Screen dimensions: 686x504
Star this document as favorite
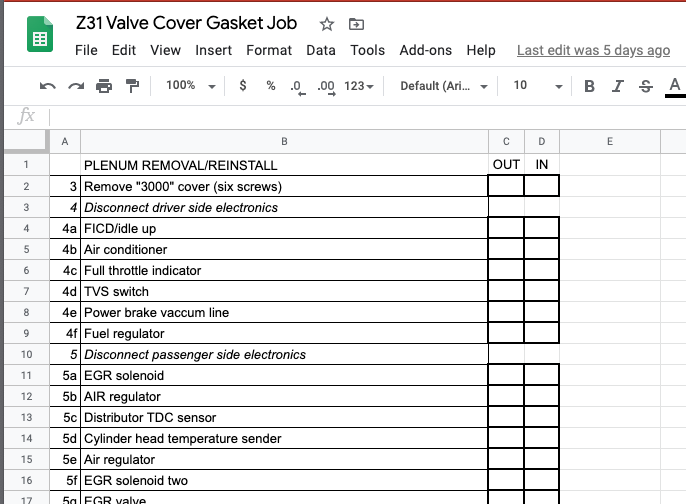(x=327, y=24)
